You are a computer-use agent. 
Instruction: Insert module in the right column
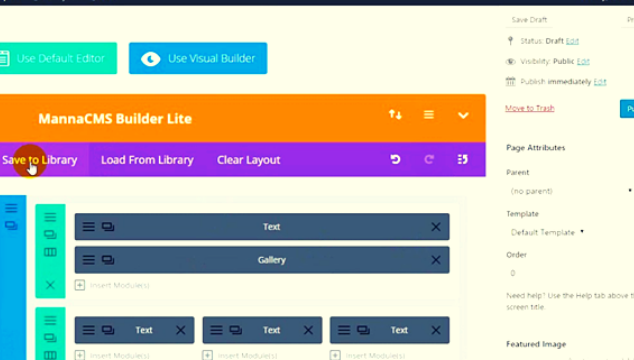368,355
